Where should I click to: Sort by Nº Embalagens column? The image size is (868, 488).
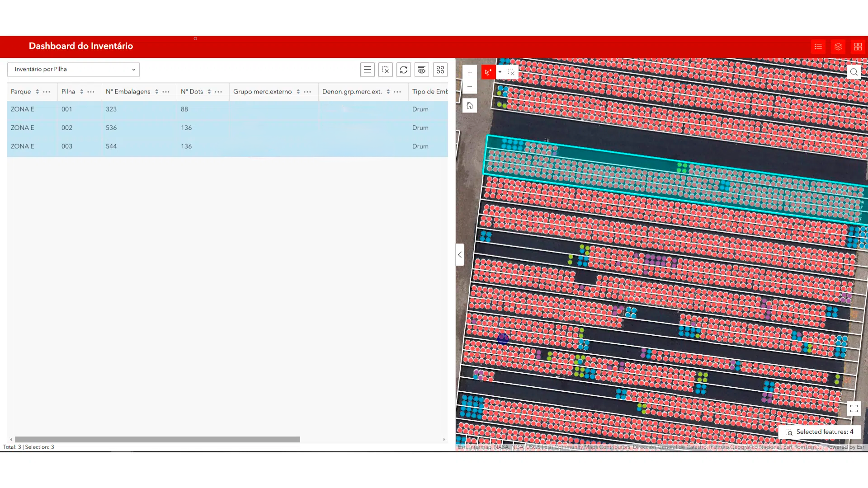coord(156,92)
